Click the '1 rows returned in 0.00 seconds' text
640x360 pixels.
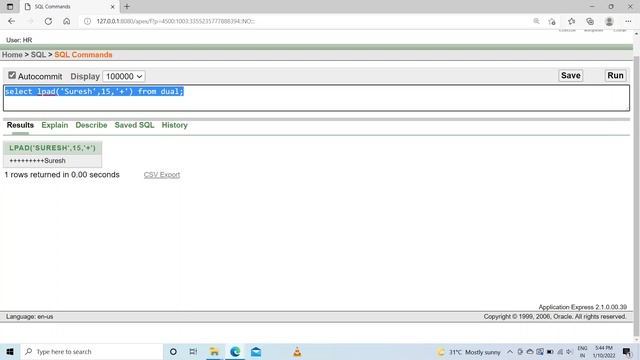[x=62, y=175]
